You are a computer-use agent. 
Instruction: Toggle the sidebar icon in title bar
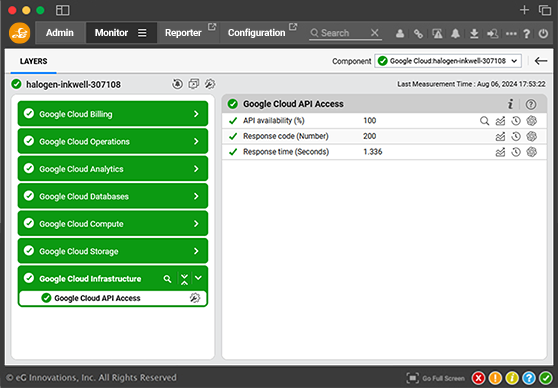click(x=63, y=10)
